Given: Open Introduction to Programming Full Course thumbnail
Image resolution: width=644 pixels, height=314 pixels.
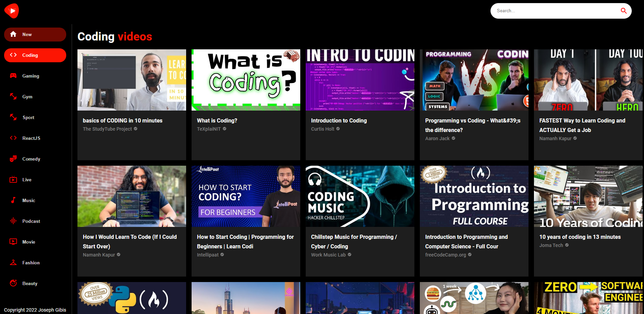Looking at the screenshot, I should [474, 196].
